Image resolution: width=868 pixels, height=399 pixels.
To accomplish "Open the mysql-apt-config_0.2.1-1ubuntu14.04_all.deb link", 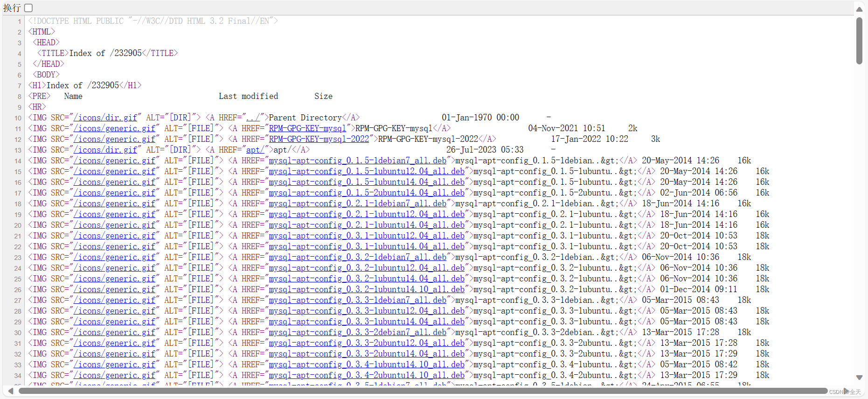I will (367, 225).
